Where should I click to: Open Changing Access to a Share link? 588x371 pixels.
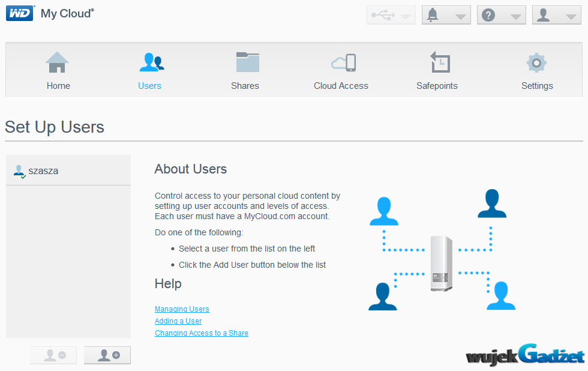pos(202,333)
